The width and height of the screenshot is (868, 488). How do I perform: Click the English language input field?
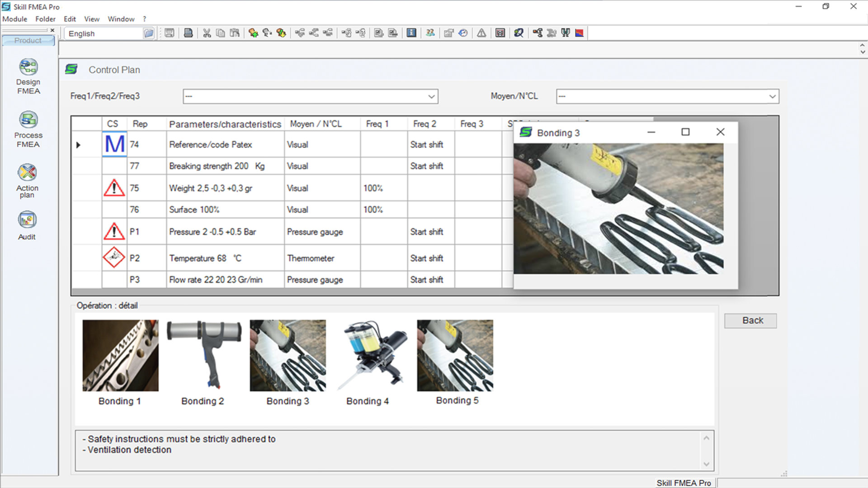(x=104, y=33)
